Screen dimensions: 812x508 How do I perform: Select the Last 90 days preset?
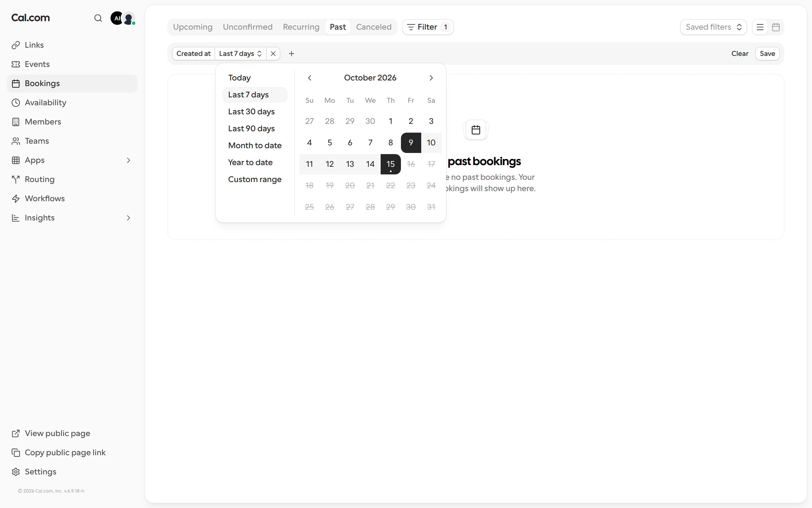[255, 129]
